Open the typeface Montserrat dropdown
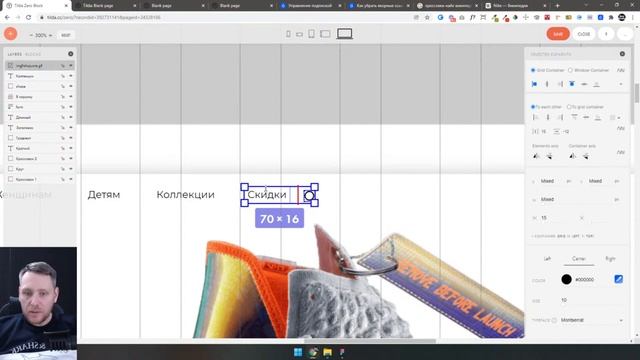 click(x=591, y=320)
